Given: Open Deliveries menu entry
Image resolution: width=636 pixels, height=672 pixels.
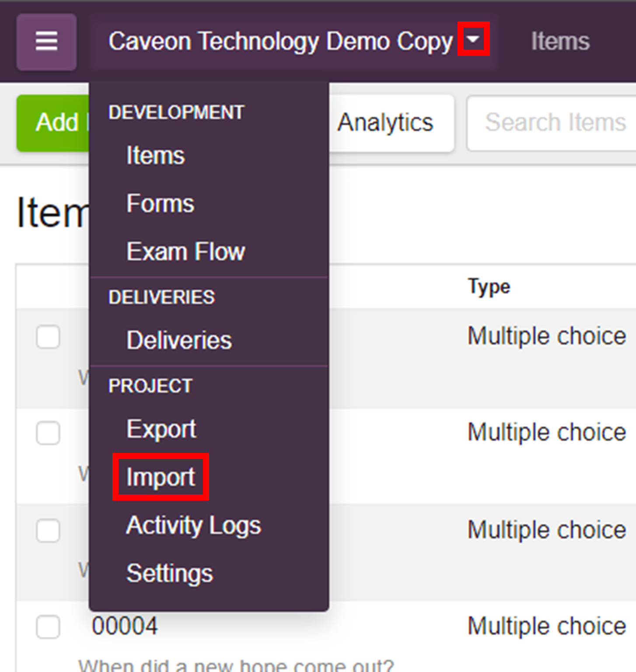Looking at the screenshot, I should pyautogui.click(x=179, y=340).
